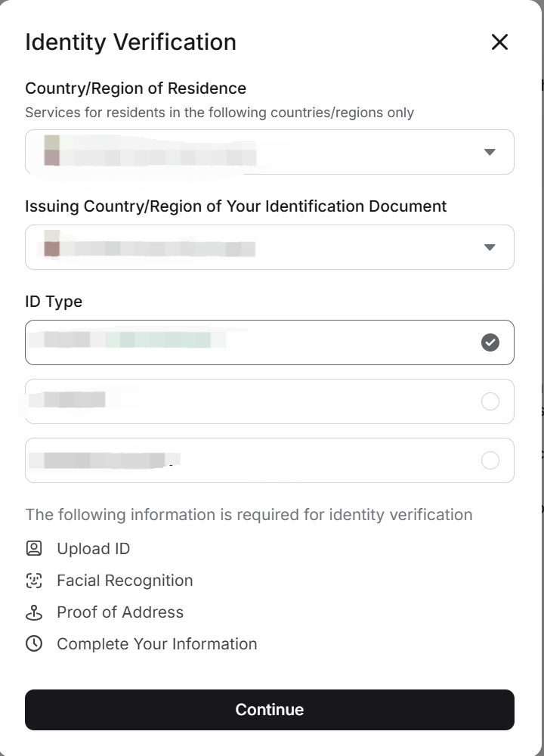Close the Identity Verification dialog
The width and height of the screenshot is (544, 756).
pyautogui.click(x=499, y=42)
